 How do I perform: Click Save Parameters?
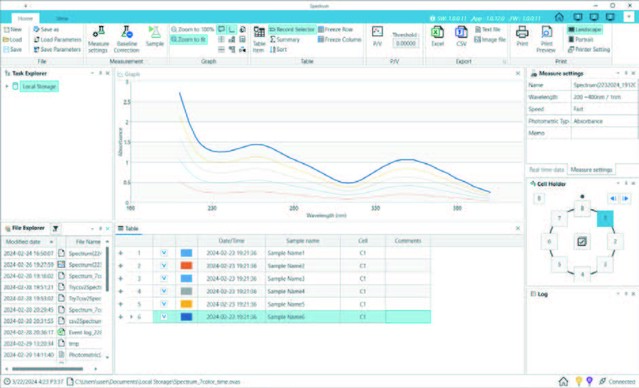click(x=57, y=49)
